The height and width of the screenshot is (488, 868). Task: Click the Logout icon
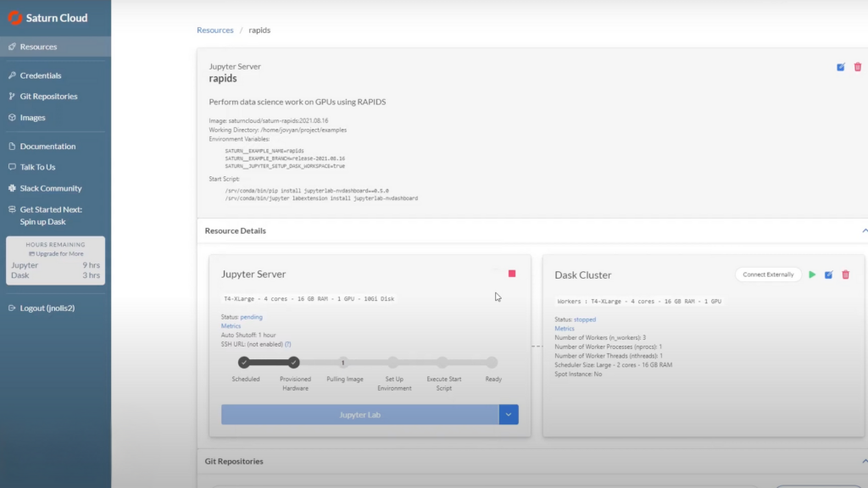pos(12,308)
